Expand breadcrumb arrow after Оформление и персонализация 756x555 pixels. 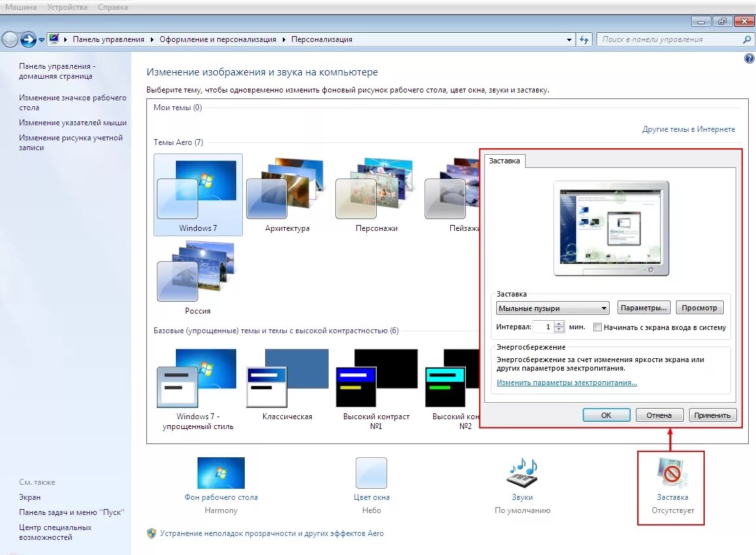(x=284, y=39)
